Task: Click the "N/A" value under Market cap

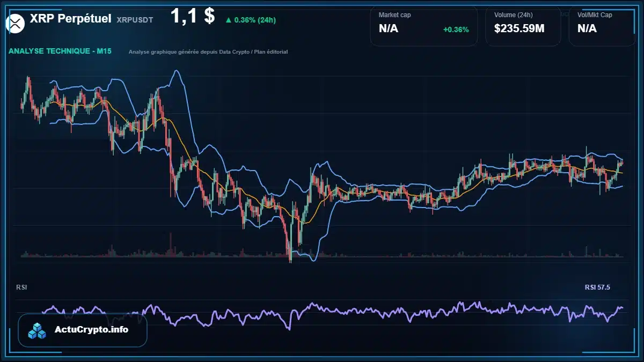Action: 389,28
